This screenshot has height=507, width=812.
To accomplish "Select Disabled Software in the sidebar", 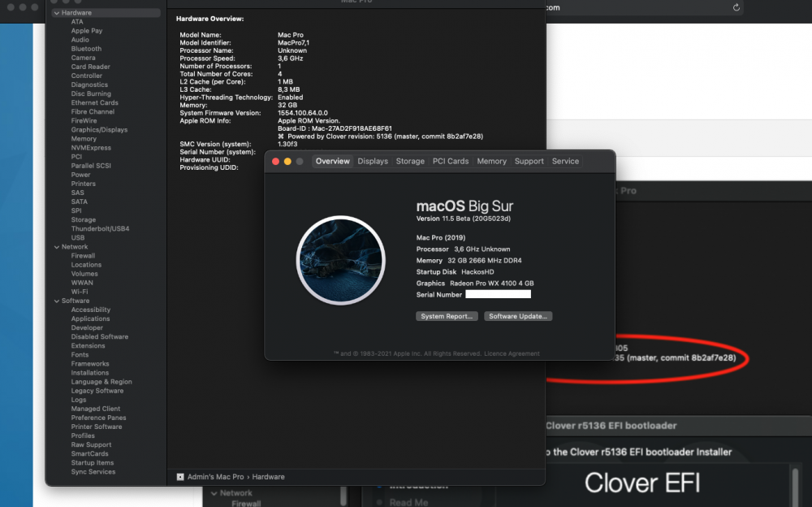I will pos(99,337).
